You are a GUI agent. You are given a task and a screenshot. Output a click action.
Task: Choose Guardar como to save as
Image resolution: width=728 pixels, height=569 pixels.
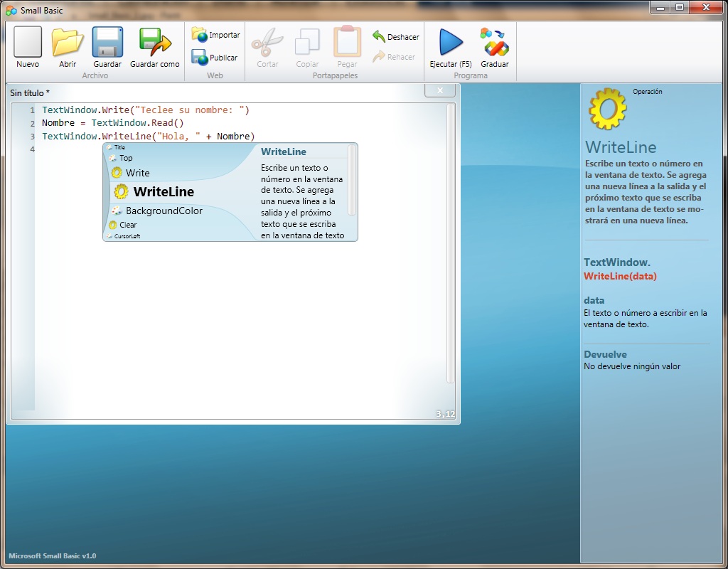(x=155, y=42)
